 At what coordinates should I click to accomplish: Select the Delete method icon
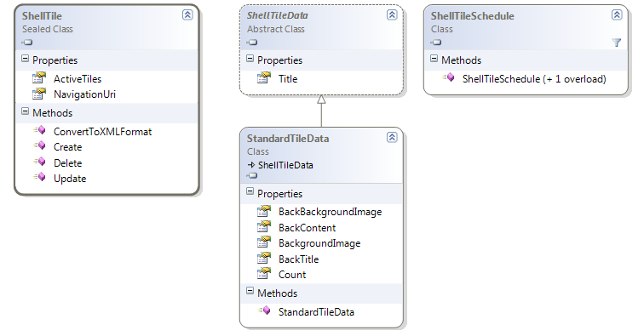[39, 162]
